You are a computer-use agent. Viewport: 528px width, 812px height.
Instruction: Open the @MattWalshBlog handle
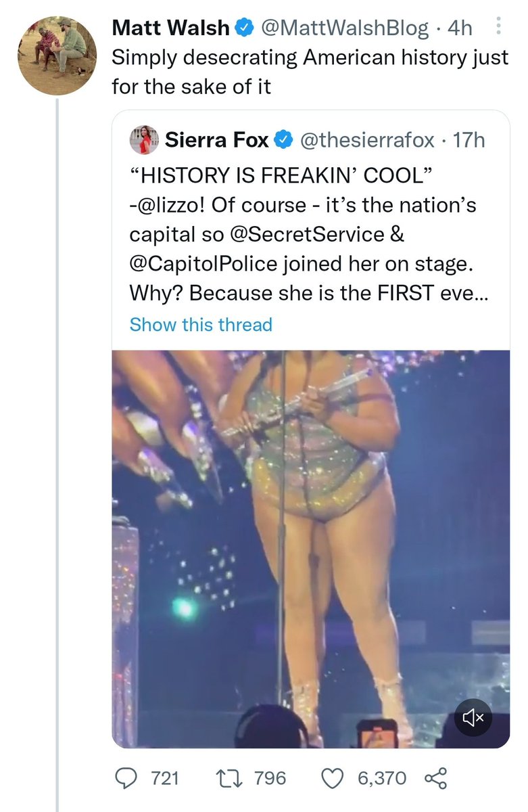343,28
